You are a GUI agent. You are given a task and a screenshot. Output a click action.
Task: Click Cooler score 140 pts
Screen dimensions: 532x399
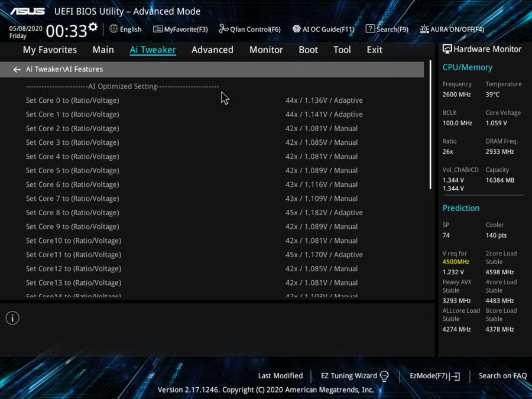496,235
